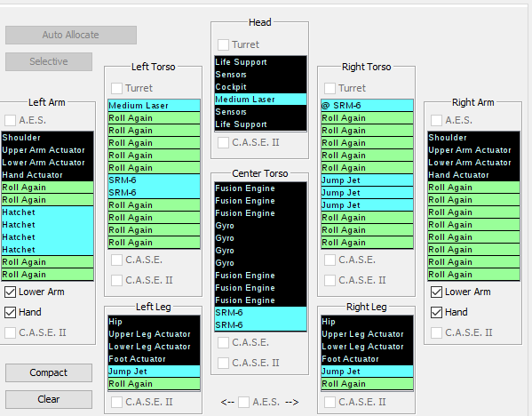Tick the Head C.A.S.E. II checkbox
This screenshot has width=532, height=416.
223,142
